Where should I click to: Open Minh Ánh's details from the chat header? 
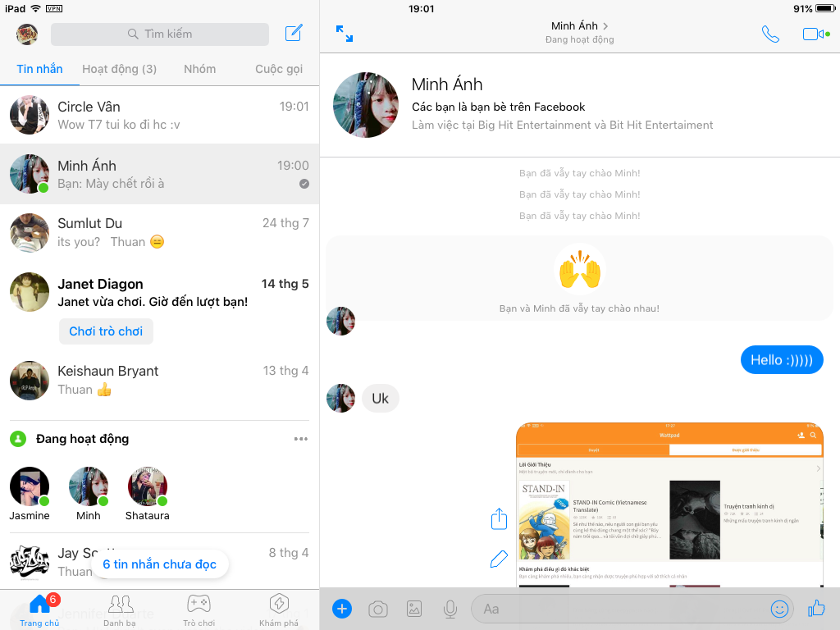pos(580,32)
